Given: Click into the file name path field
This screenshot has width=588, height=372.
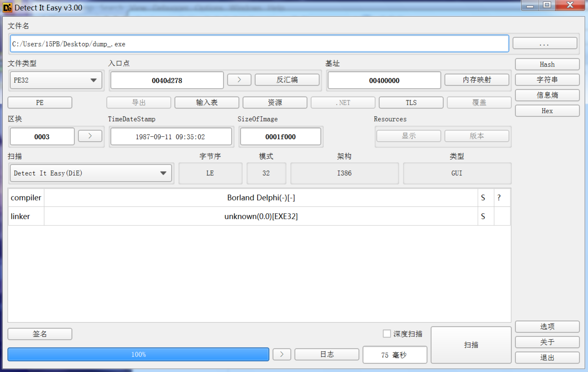Looking at the screenshot, I should (x=259, y=44).
